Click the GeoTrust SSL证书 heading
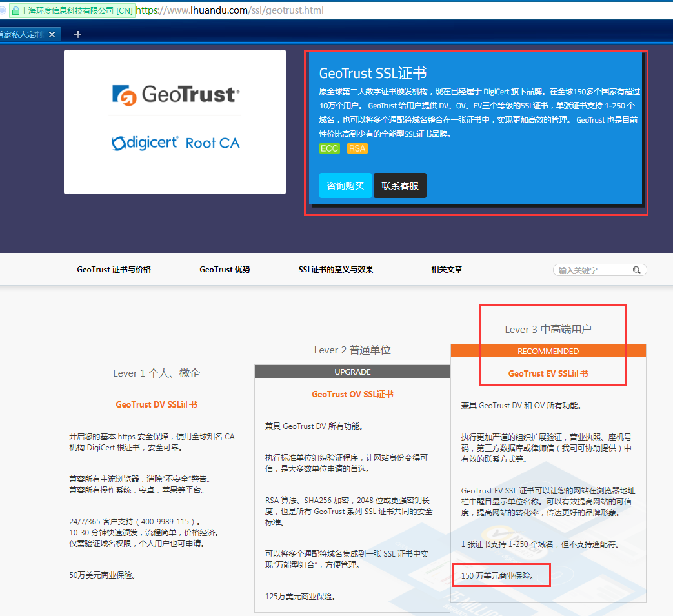 pyautogui.click(x=373, y=74)
